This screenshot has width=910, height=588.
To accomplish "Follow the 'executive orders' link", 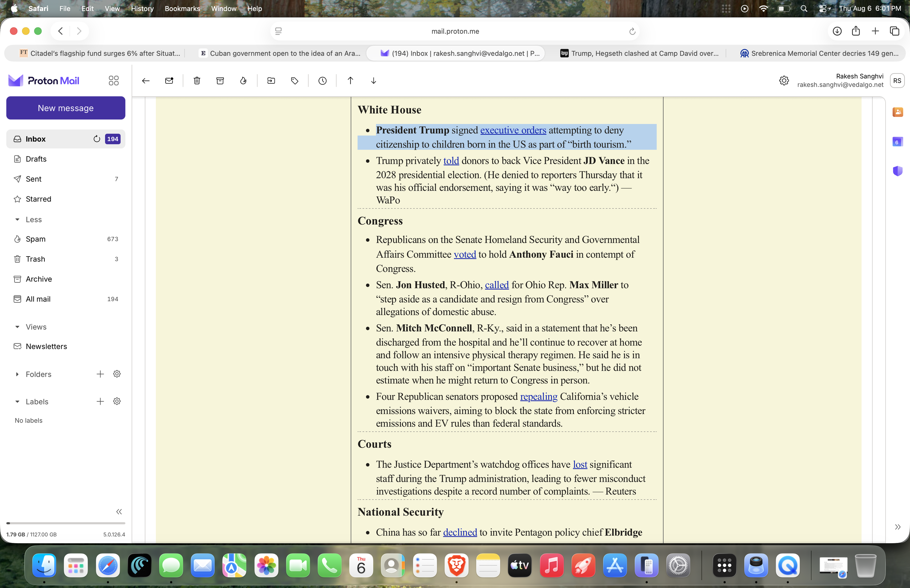I will (513, 130).
